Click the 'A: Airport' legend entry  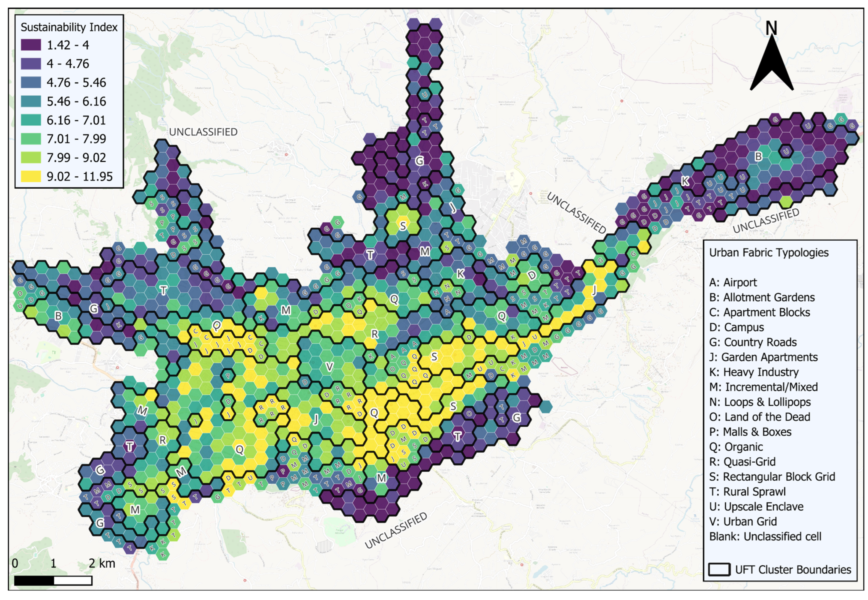(733, 282)
